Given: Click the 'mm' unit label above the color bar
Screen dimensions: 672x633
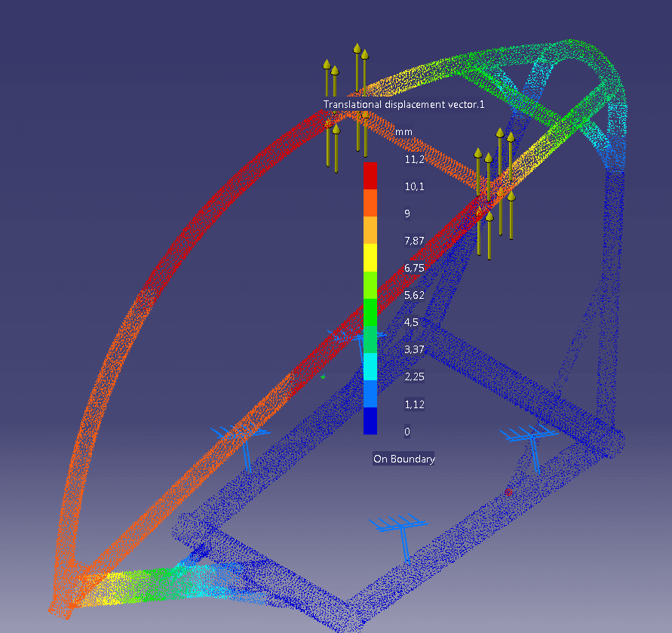Looking at the screenshot, I should (404, 131).
